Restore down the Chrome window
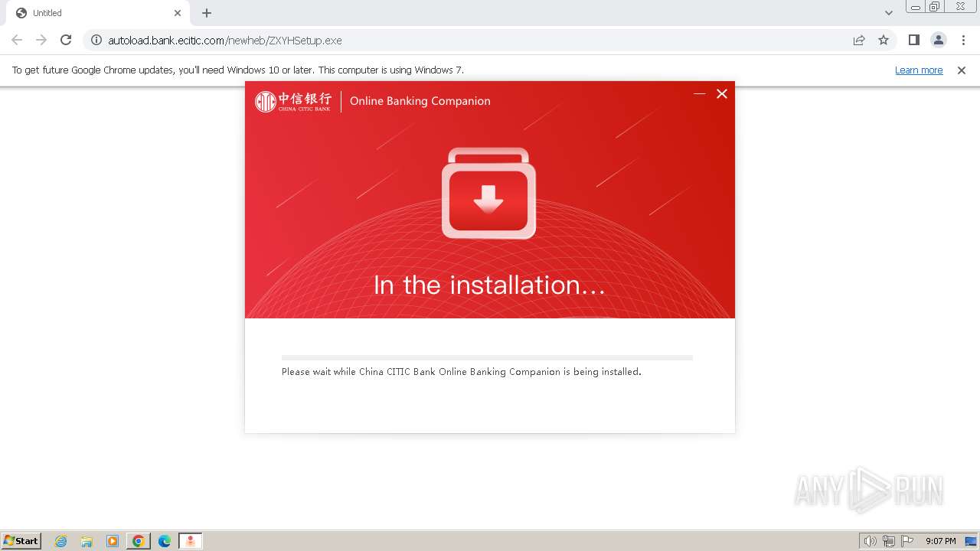Screen dimensions: 980x551 935,7
